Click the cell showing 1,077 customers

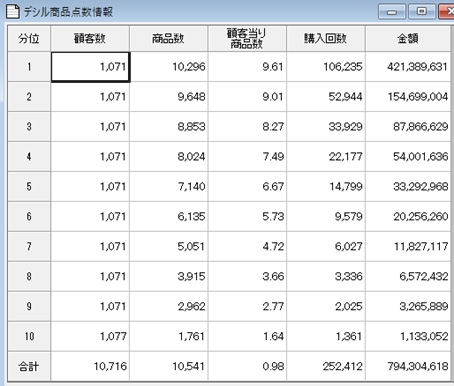[x=90, y=336]
